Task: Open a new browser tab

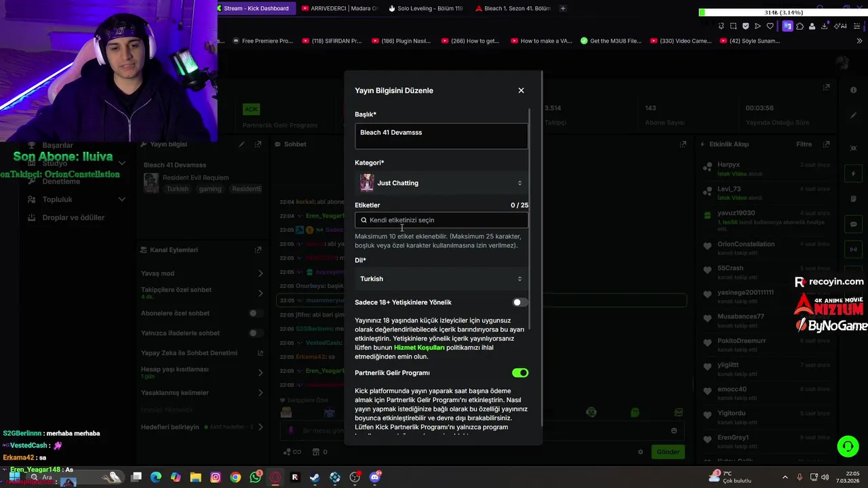Action: tap(563, 8)
